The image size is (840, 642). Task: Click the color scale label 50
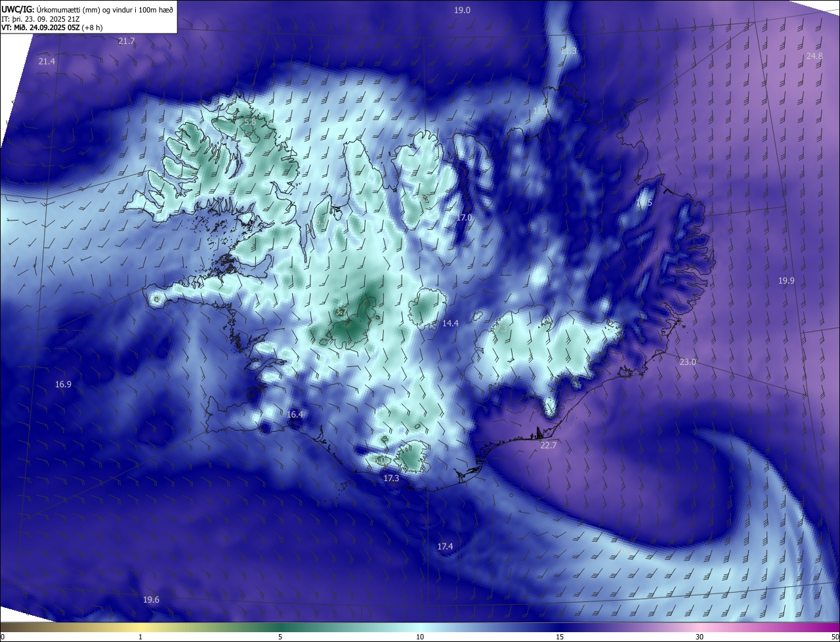pyautogui.click(x=835, y=637)
